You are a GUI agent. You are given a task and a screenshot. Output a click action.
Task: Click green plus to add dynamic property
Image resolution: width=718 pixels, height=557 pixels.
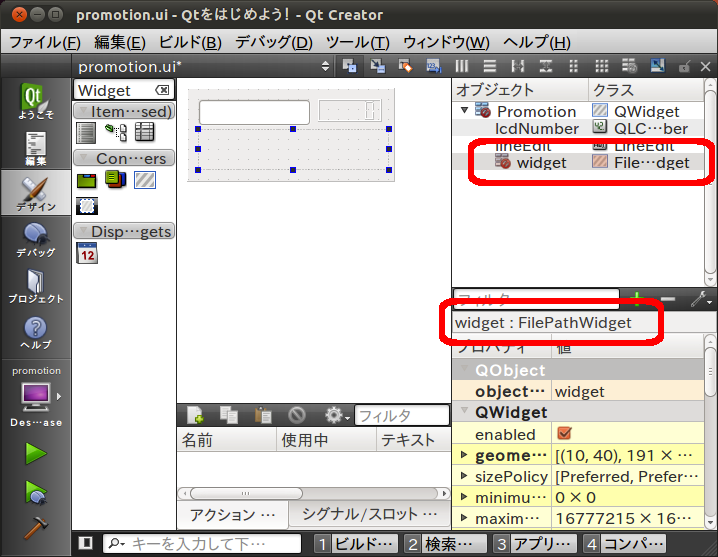click(x=637, y=299)
